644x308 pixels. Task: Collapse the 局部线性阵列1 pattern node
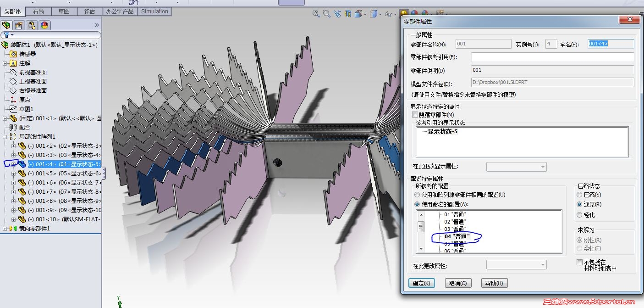[x=5, y=137]
